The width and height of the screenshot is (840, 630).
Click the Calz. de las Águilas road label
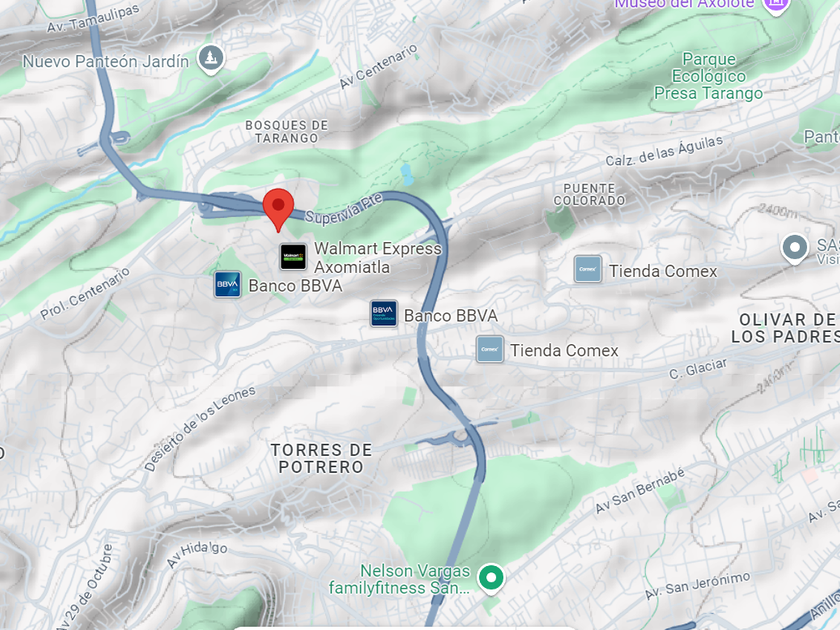click(x=664, y=151)
